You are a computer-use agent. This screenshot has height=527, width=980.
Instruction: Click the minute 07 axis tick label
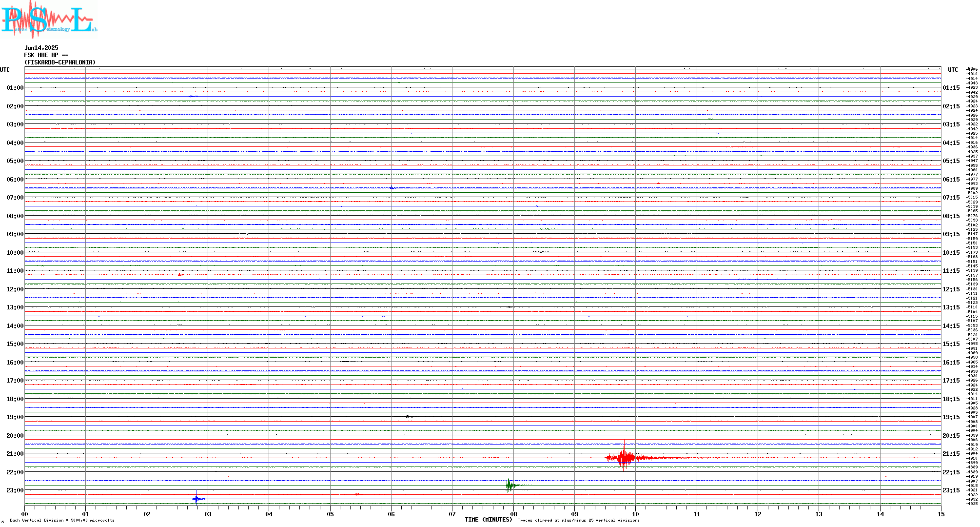click(x=452, y=514)
